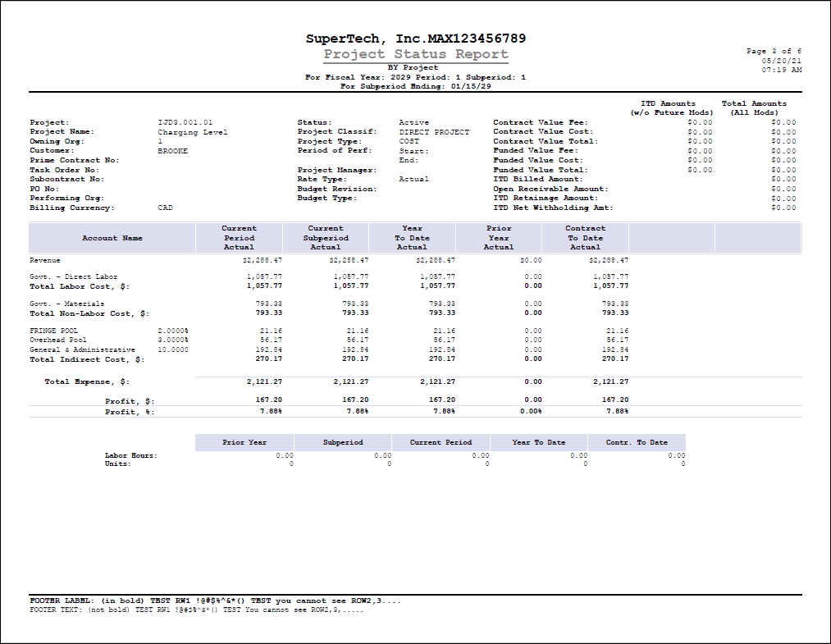Select the General & Administrative row label
The height and width of the screenshot is (644, 831).
[x=82, y=349]
